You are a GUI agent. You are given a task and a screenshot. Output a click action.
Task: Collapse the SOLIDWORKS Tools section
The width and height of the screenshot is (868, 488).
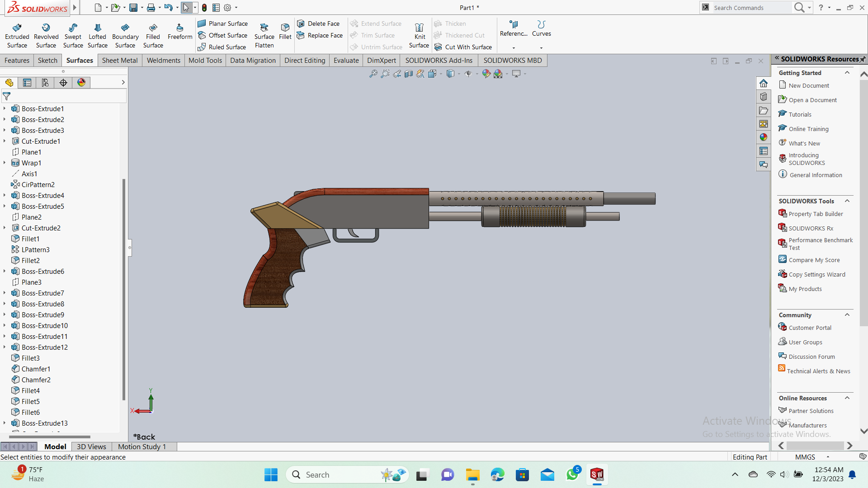pos(847,201)
